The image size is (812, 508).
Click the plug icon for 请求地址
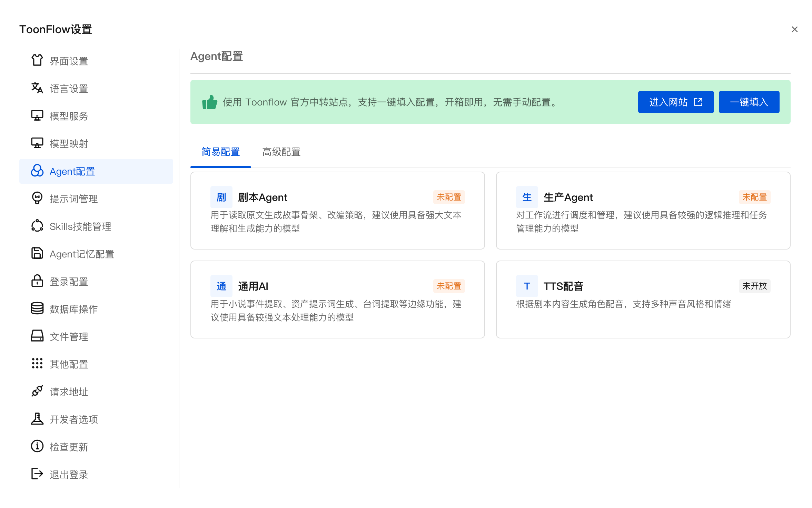[37, 391]
